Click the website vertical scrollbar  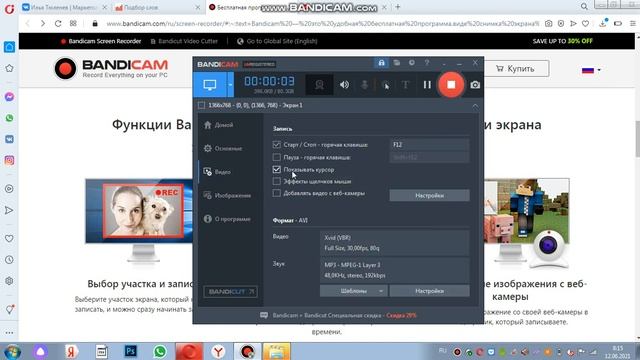click(x=638, y=139)
